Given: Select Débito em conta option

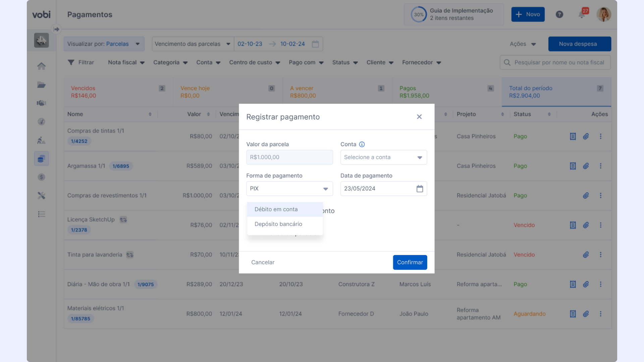Looking at the screenshot, I should pyautogui.click(x=276, y=209).
